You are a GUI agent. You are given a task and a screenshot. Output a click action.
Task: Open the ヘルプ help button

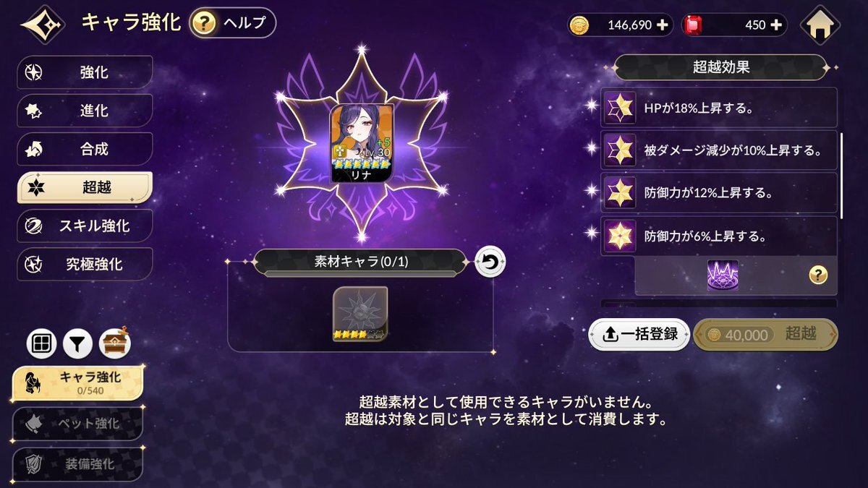[x=232, y=23]
